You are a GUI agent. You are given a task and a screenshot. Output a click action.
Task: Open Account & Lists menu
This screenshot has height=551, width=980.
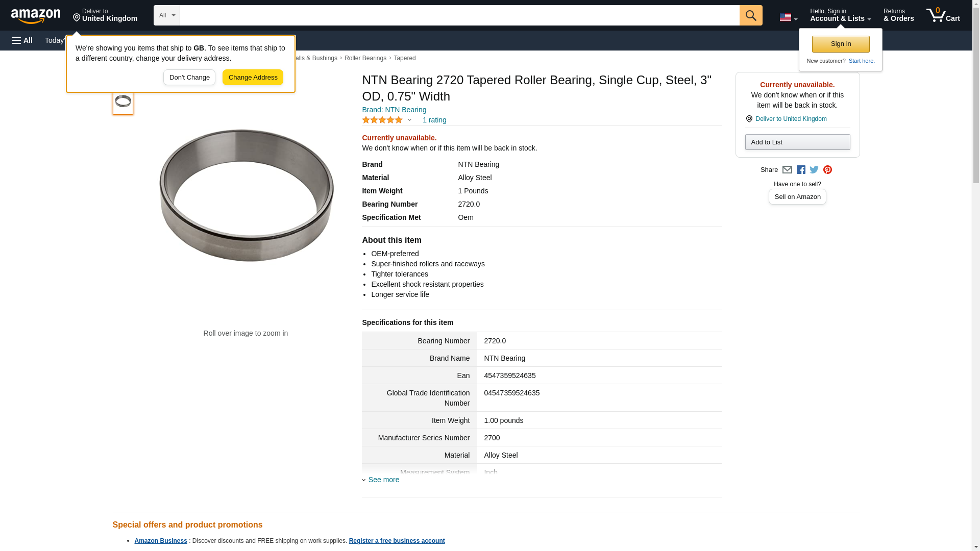840,15
